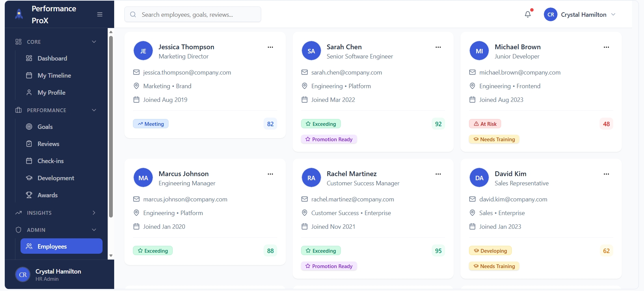Click the CR avatar in top bar
644x291 pixels.
551,14
